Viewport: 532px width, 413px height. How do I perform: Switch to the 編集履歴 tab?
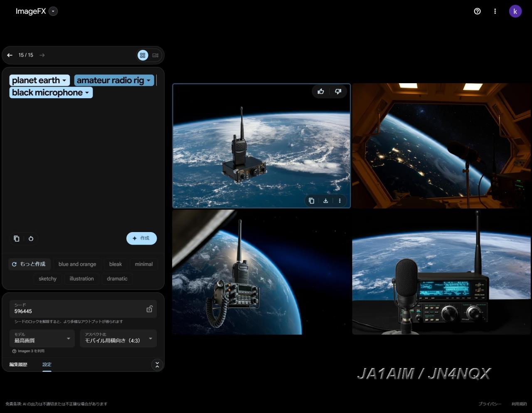click(18, 364)
